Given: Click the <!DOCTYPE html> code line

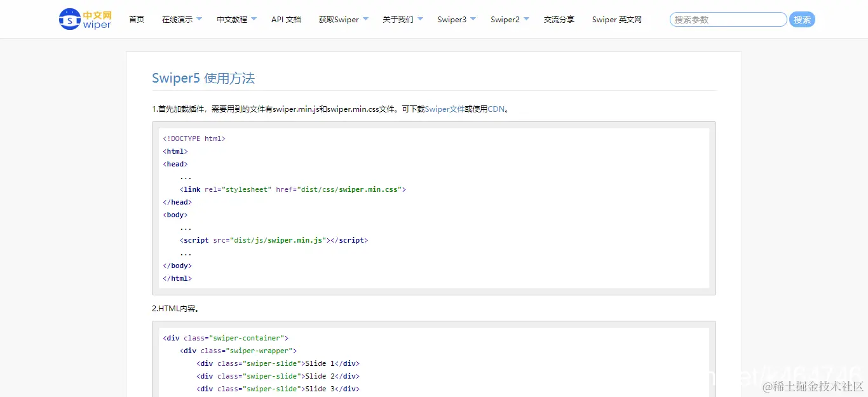Looking at the screenshot, I should (x=194, y=138).
